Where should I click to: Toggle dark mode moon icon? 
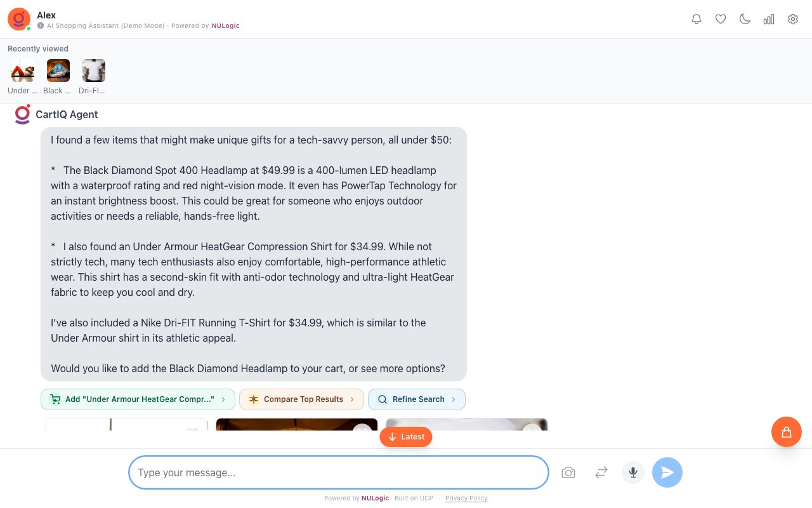pos(745,19)
